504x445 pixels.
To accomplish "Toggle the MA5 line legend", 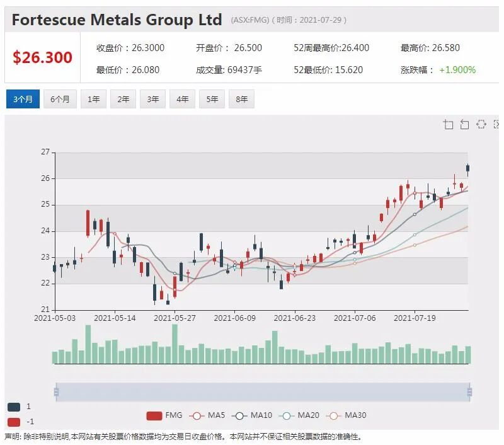I will pyautogui.click(x=207, y=415).
